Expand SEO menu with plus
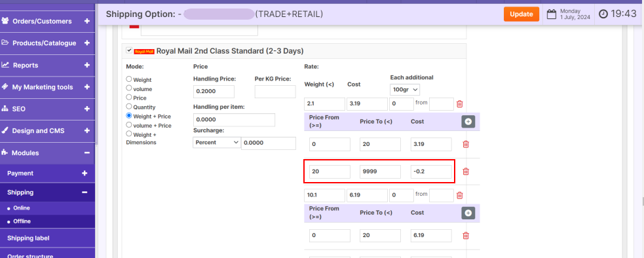This screenshot has width=644, height=258. [x=86, y=109]
